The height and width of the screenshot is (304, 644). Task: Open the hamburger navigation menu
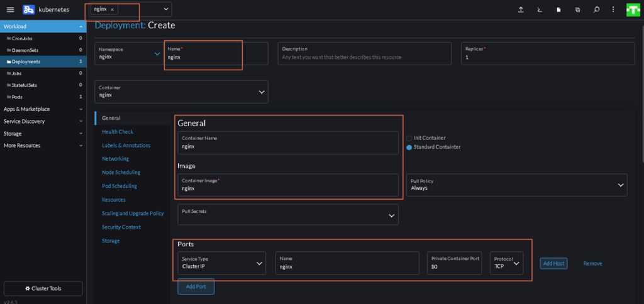pyautogui.click(x=11, y=9)
